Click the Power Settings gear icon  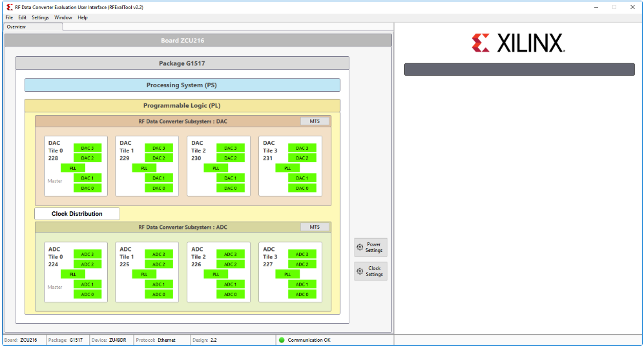(x=360, y=247)
